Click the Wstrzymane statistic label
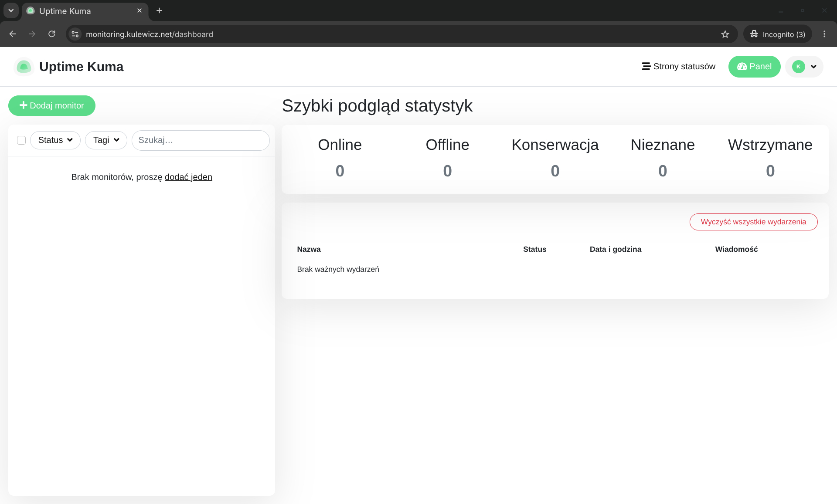 click(770, 145)
